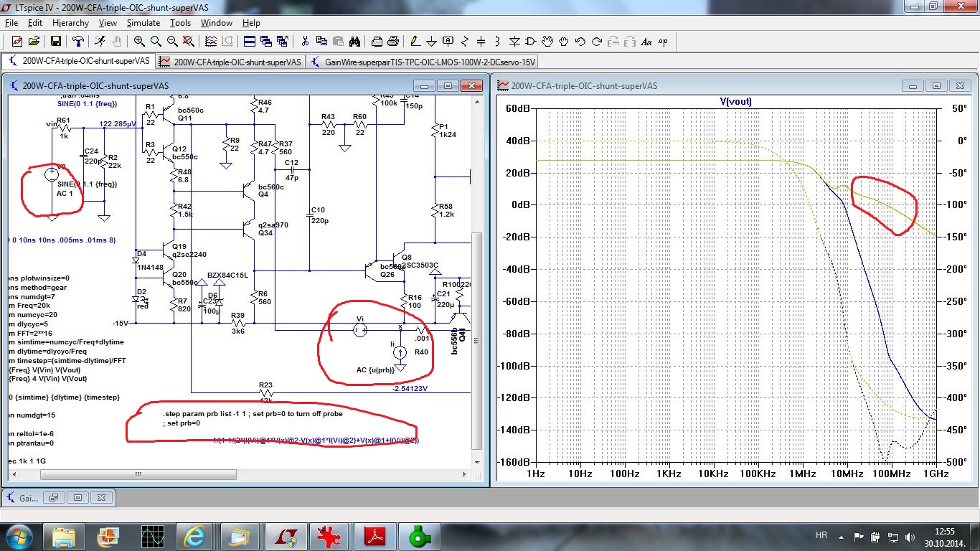This screenshot has width=980, height=551.
Task: Select the Copy duplicate tool
Action: (x=321, y=41)
